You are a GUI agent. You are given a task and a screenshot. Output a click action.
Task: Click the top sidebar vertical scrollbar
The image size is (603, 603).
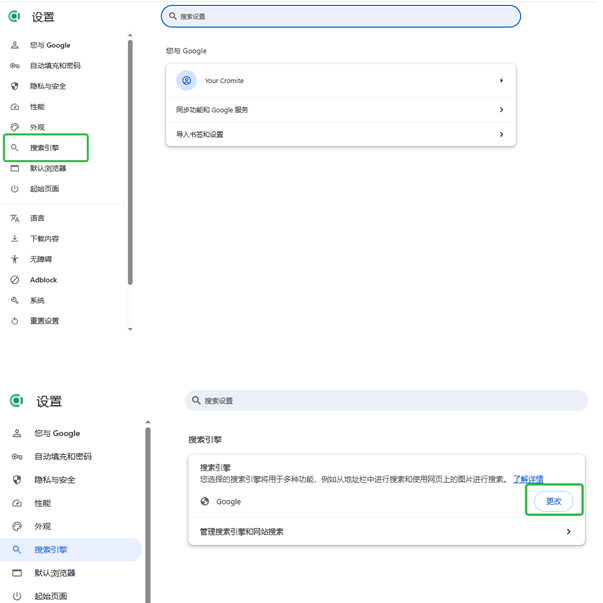130,160
